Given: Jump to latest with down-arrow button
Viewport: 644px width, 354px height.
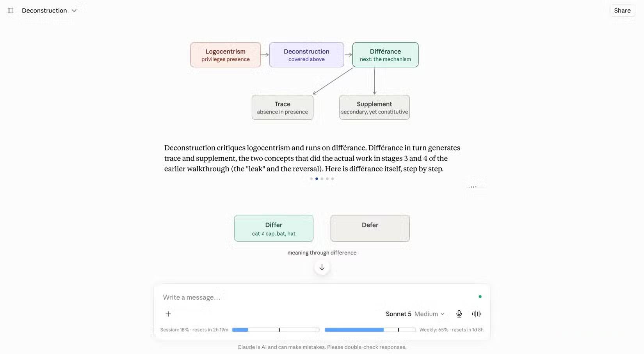Looking at the screenshot, I should (322, 267).
